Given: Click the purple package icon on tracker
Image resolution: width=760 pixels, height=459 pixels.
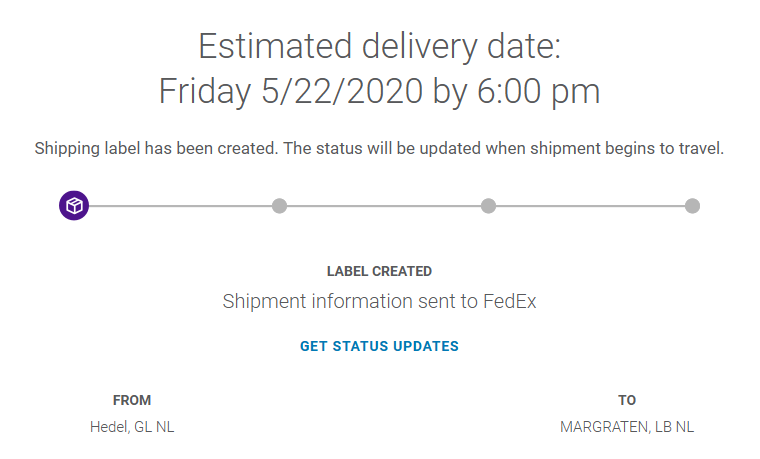Looking at the screenshot, I should [x=74, y=206].
